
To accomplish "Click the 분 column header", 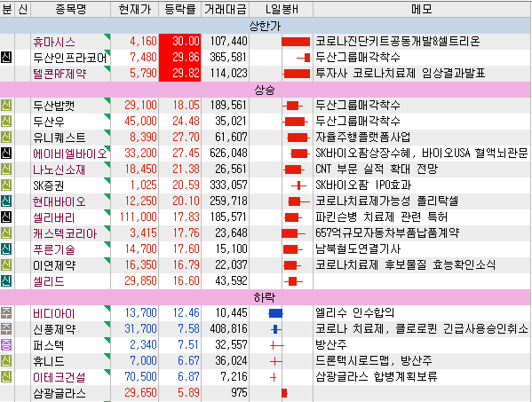I will (x=7, y=9).
